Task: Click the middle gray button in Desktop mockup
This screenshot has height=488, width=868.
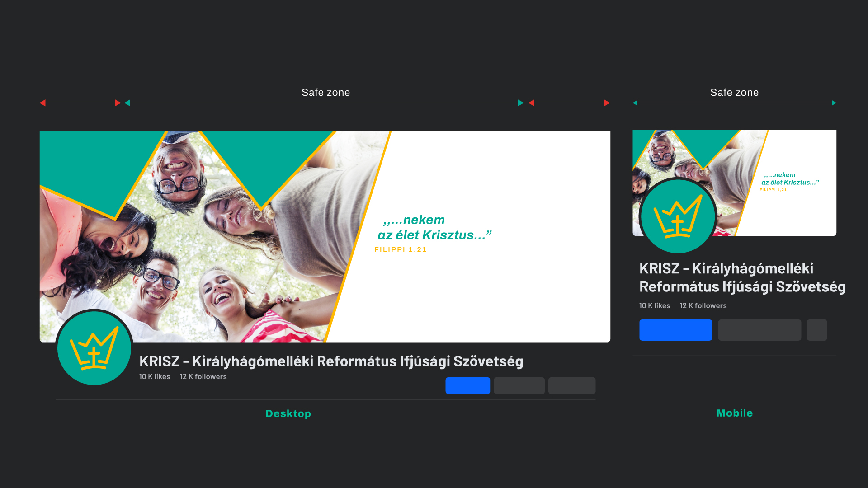Action: 519,385
